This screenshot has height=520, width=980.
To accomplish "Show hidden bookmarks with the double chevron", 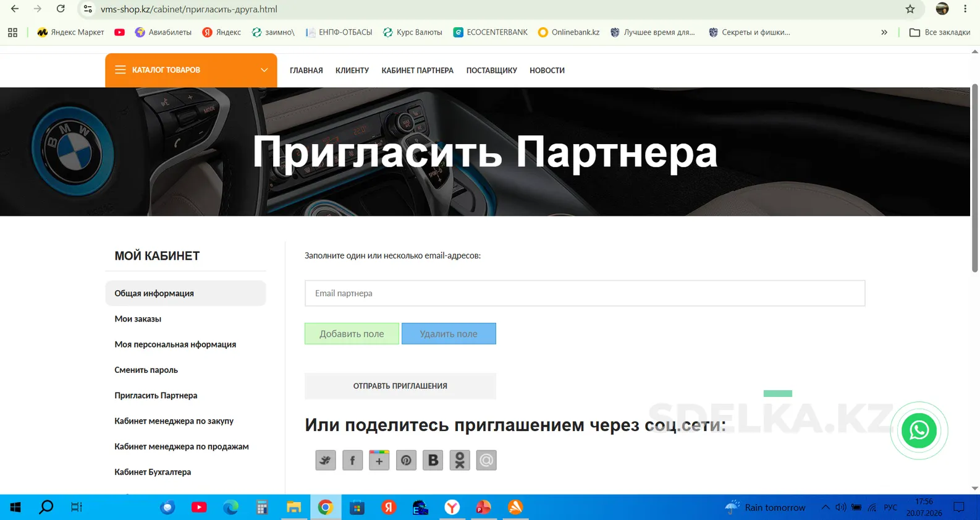I will pos(884,32).
